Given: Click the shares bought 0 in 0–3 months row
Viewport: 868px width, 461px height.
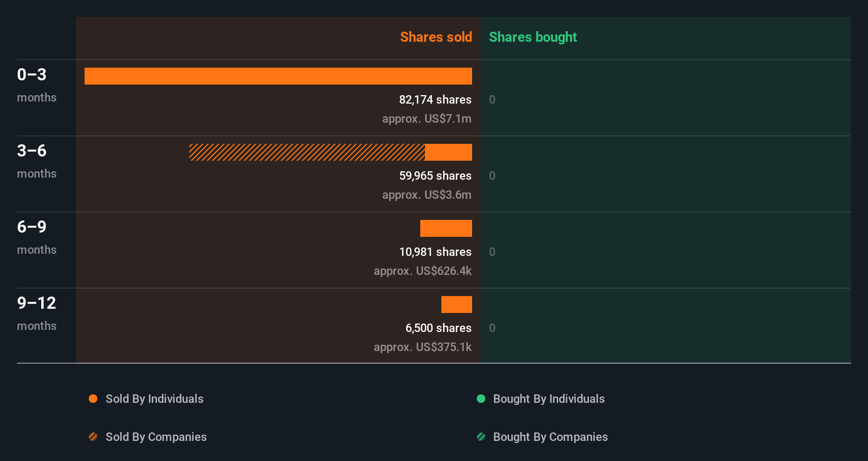Looking at the screenshot, I should (x=492, y=99).
